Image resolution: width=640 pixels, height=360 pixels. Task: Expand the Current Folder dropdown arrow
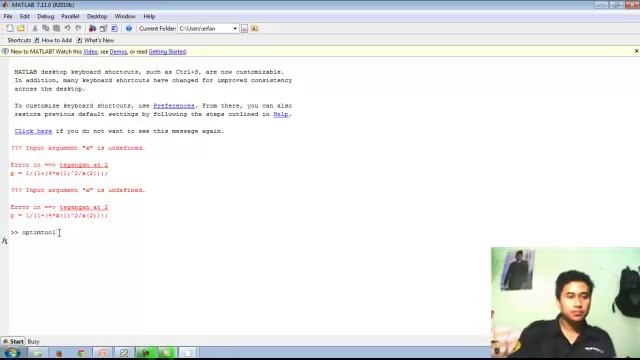click(235, 29)
